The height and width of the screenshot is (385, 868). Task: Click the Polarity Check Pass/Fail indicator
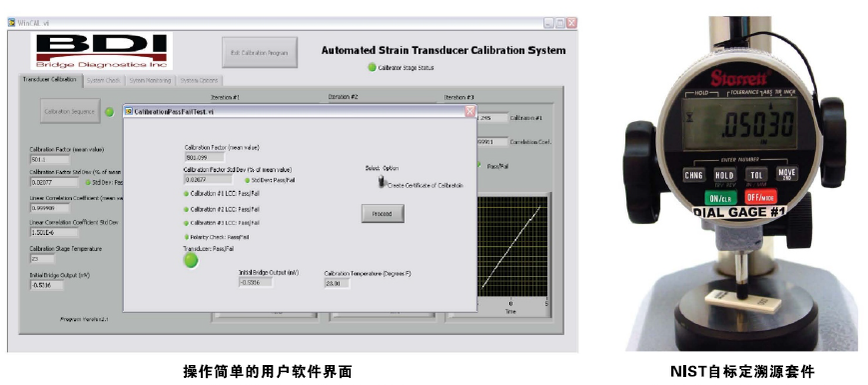[187, 237]
